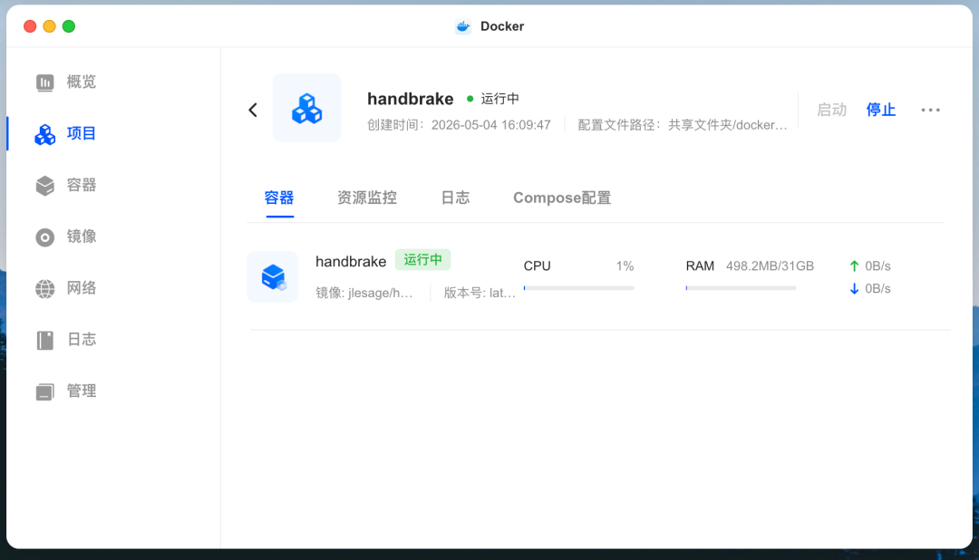Screen dimensions: 979x560
Task: Click the 镜像: jlesage/h… image text
Action: point(364,293)
